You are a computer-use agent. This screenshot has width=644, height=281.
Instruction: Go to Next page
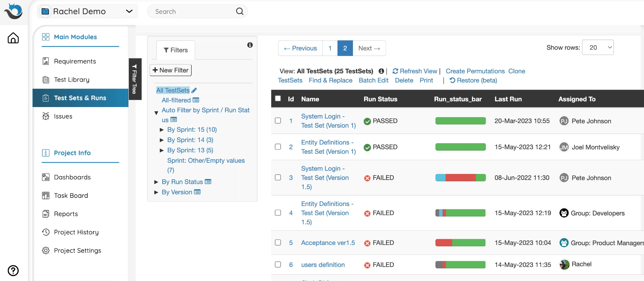pyautogui.click(x=369, y=48)
